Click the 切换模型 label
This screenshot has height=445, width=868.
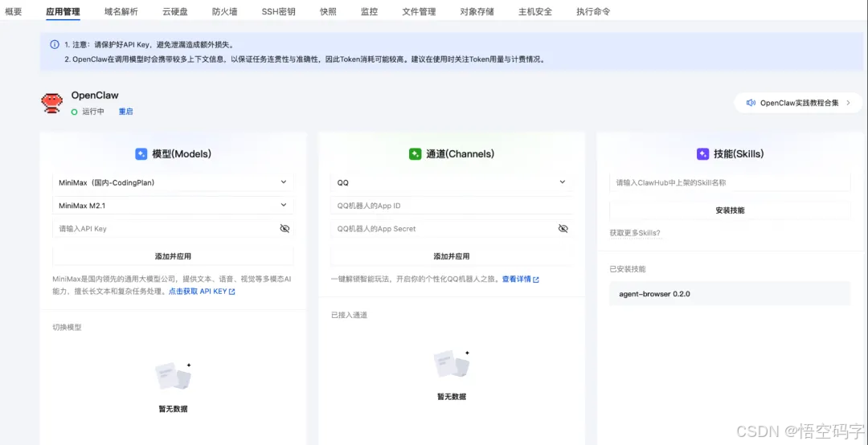(67, 328)
